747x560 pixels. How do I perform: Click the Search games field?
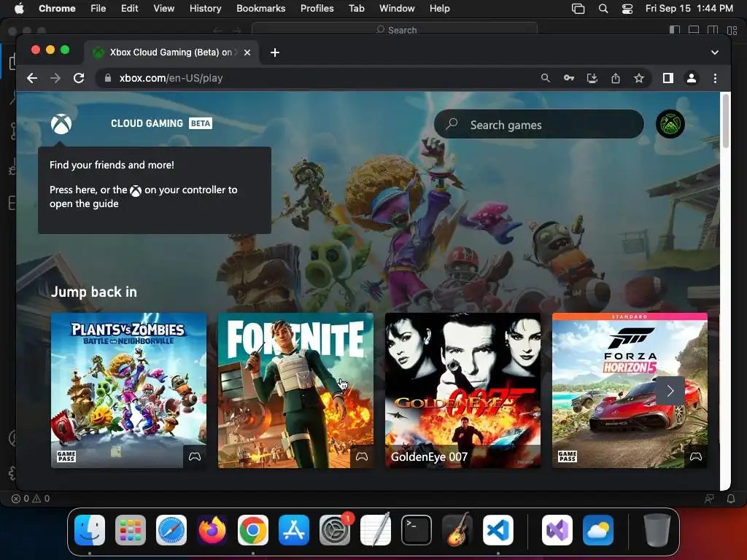[539, 124]
